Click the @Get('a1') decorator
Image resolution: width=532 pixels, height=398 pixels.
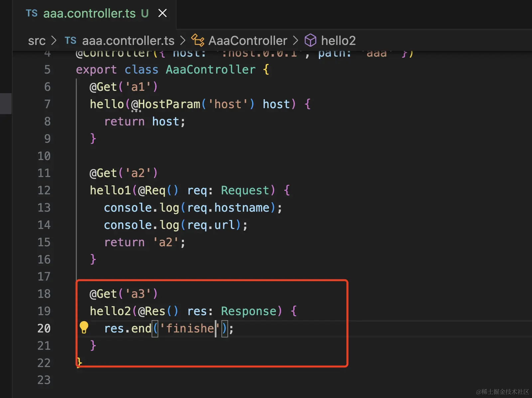[x=124, y=87]
